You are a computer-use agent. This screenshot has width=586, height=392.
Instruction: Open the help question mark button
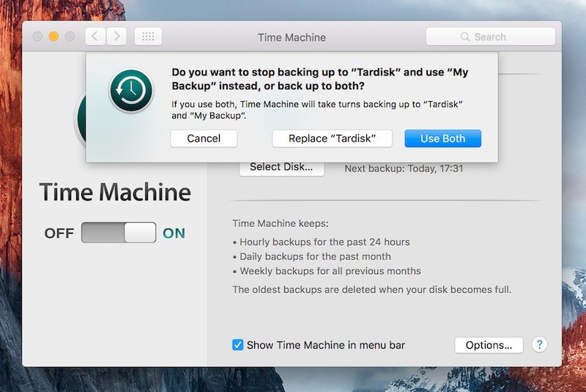539,345
